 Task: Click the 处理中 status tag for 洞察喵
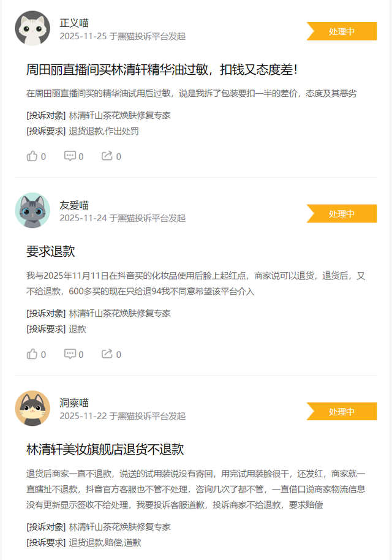(342, 412)
